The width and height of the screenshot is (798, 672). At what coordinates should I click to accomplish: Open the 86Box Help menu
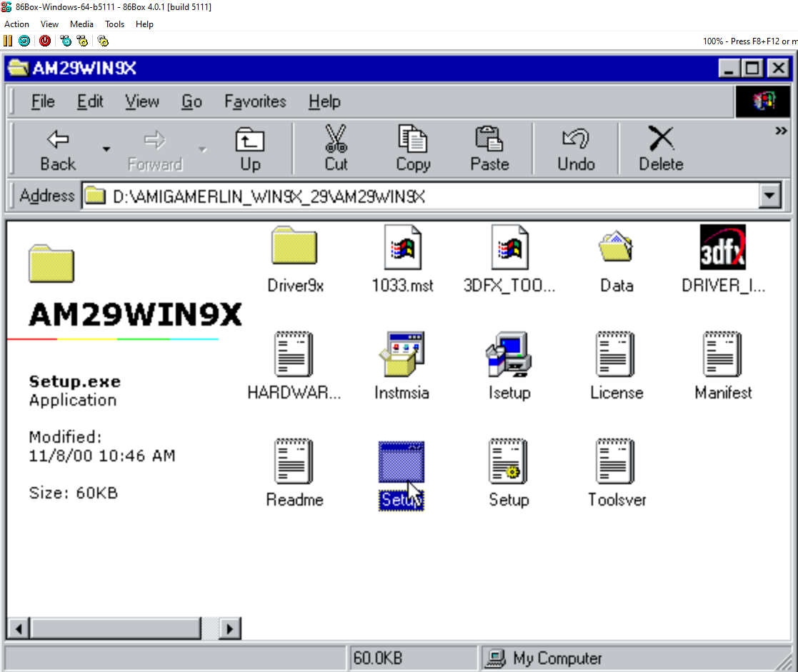point(144,24)
